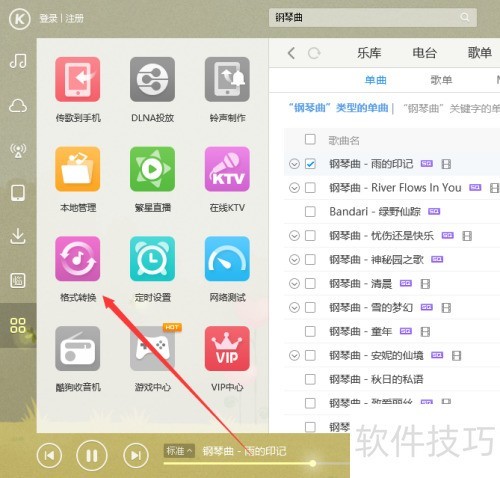Open the 传歌到手机 tool

(78, 79)
